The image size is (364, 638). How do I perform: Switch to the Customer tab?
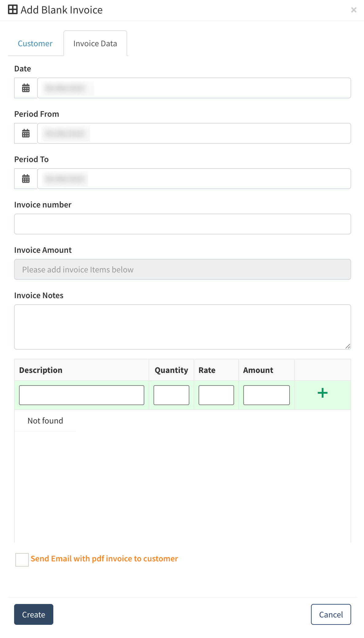(x=35, y=44)
